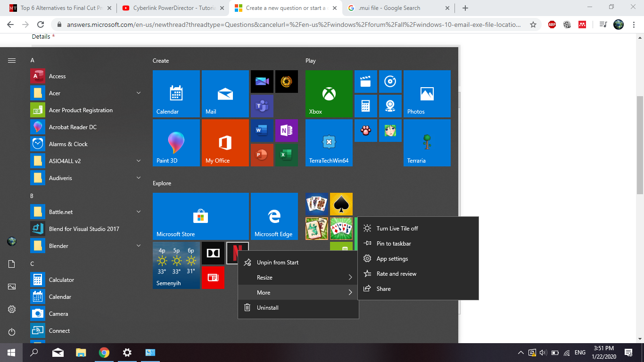Viewport: 644px width, 362px height.
Task: Open the Excel tile
Action: point(286,155)
